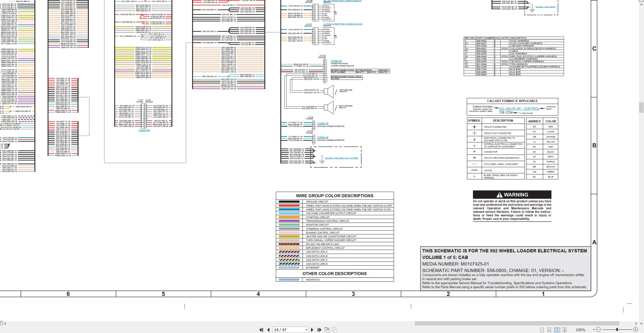Go to the next page
The width and height of the screenshot is (644, 333).
(312, 330)
